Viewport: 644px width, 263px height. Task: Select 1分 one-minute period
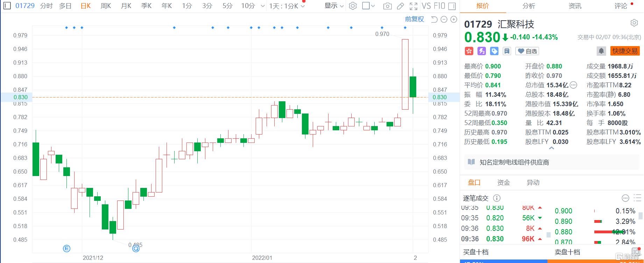coord(187,6)
